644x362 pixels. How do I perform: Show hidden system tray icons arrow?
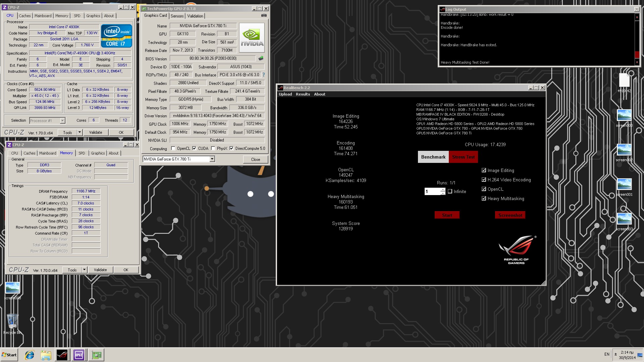(615, 354)
